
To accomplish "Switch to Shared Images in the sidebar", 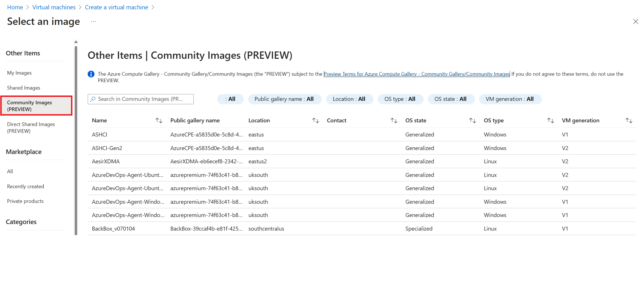I will coord(24,88).
